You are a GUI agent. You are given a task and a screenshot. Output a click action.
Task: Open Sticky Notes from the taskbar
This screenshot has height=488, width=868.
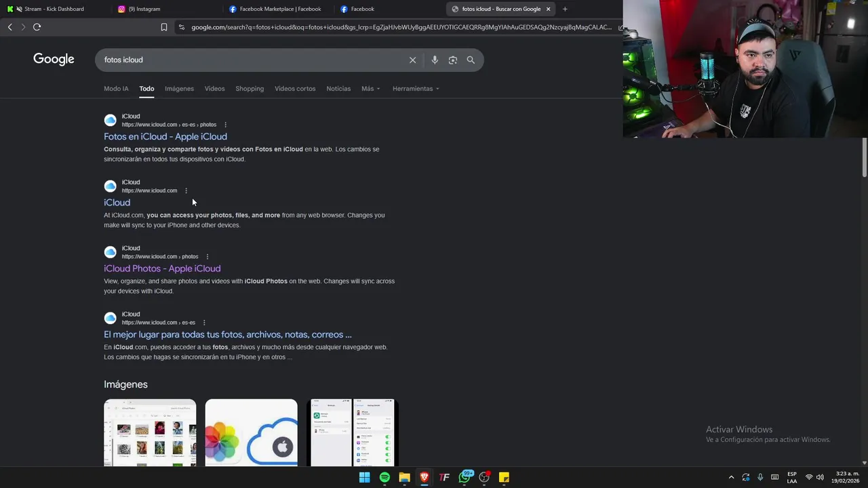[504, 477]
